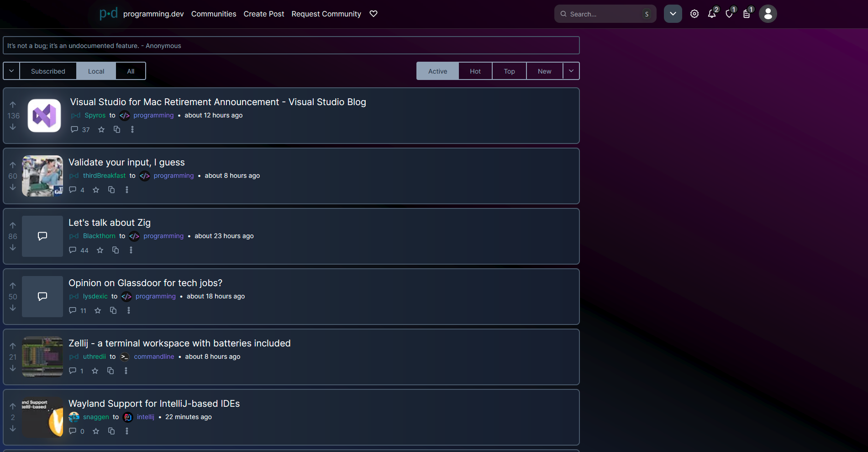The height and width of the screenshot is (452, 868).
Task: Select the Subscribed feed filter
Action: coord(48,71)
